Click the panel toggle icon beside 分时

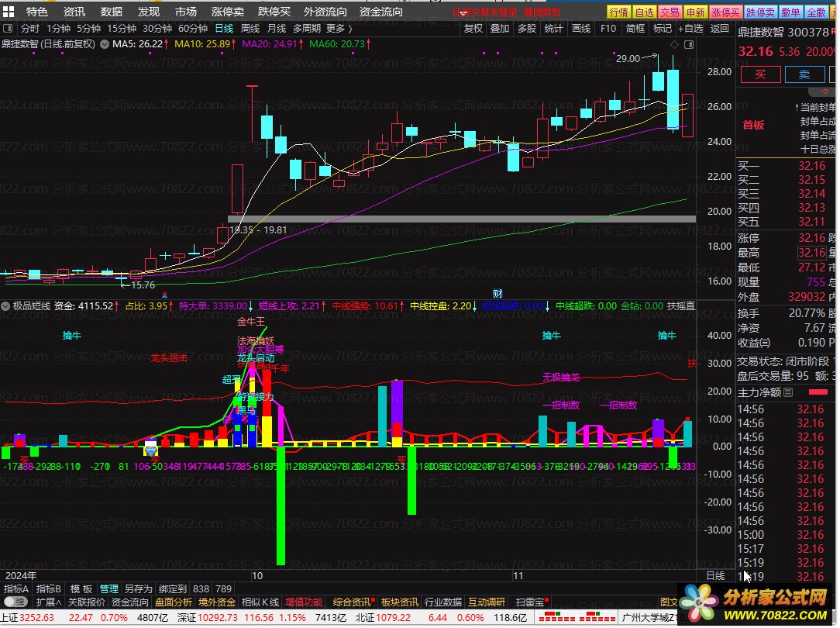point(8,29)
